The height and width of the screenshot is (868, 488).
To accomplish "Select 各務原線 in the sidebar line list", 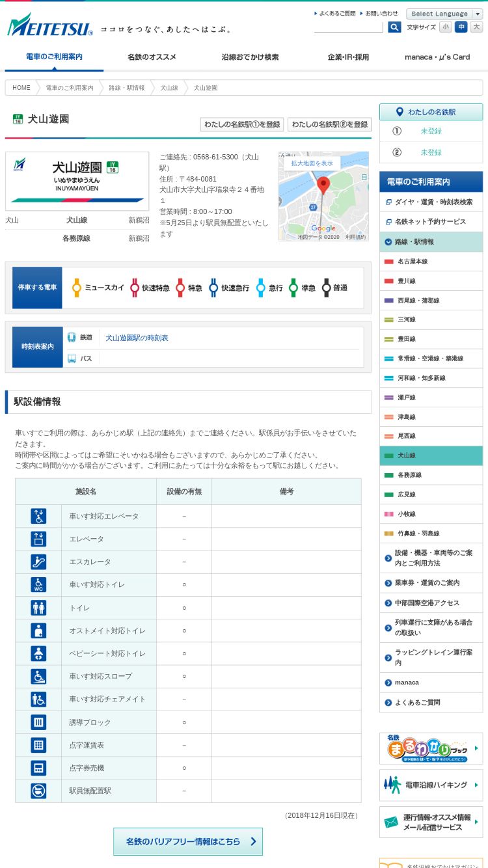I will pyautogui.click(x=431, y=475).
